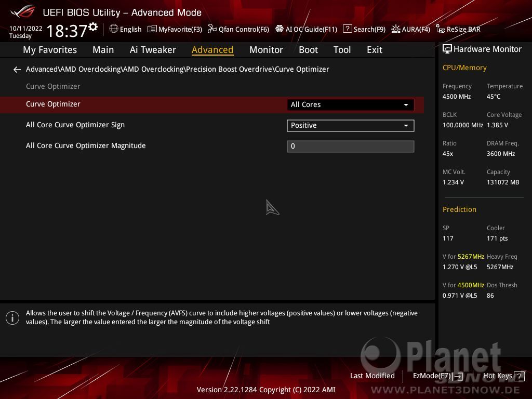Switch to Monitor tab
This screenshot has width=532, height=399.
266,50
